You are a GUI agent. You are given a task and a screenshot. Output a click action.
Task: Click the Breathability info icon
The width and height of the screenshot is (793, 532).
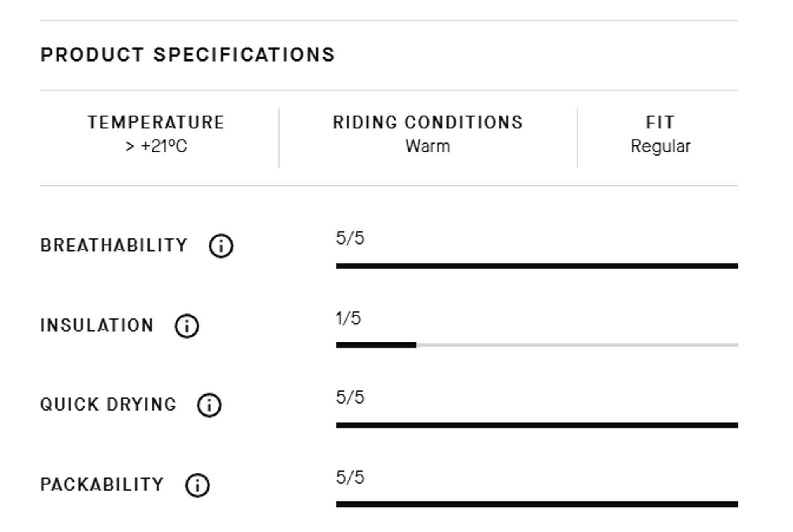coord(221,246)
